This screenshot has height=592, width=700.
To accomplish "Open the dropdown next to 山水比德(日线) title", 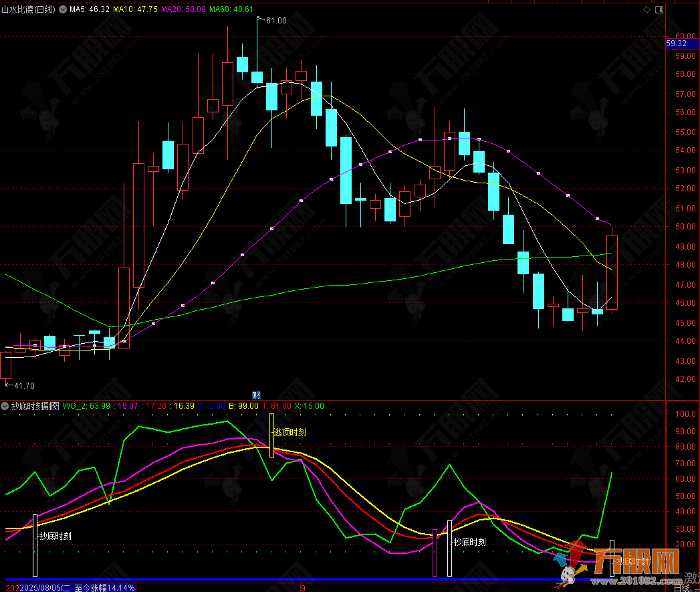I will [63, 10].
